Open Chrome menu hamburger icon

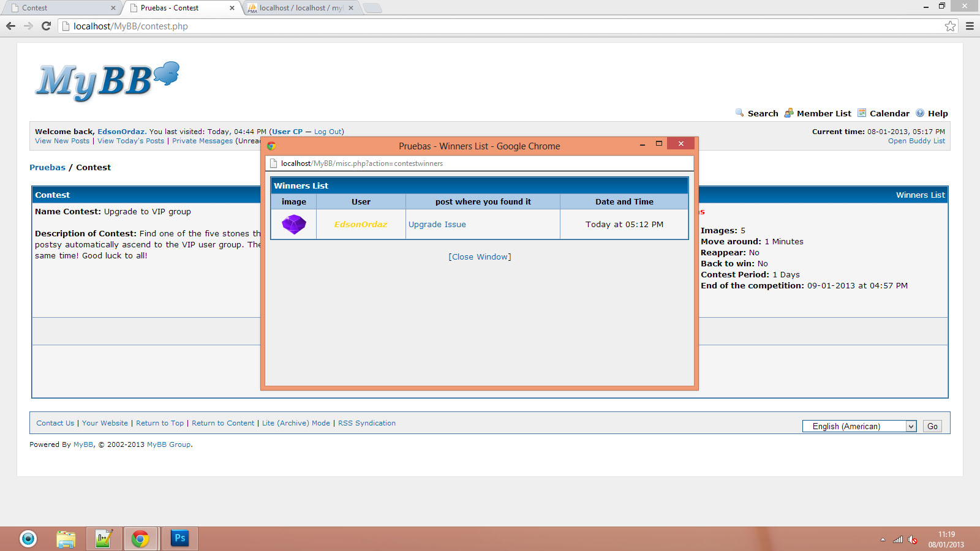pos(970,26)
